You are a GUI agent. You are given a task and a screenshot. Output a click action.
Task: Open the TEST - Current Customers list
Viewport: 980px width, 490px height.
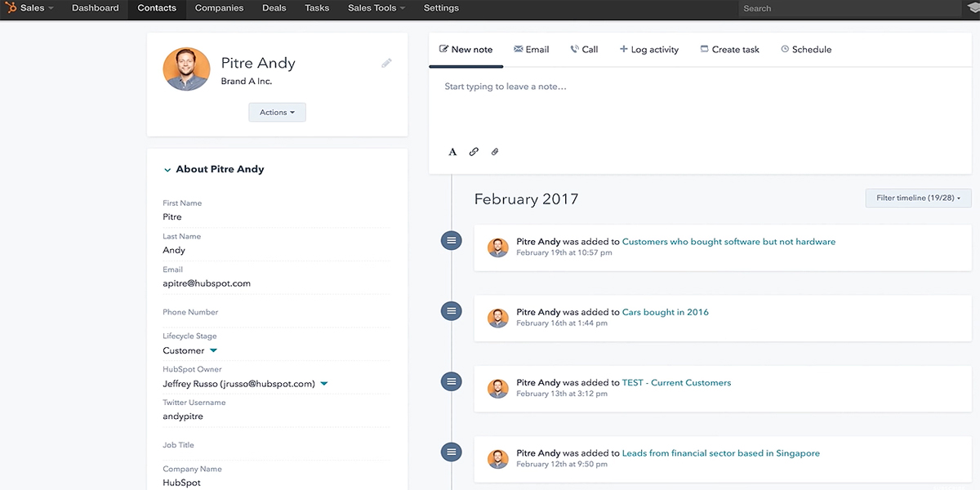pos(676,382)
